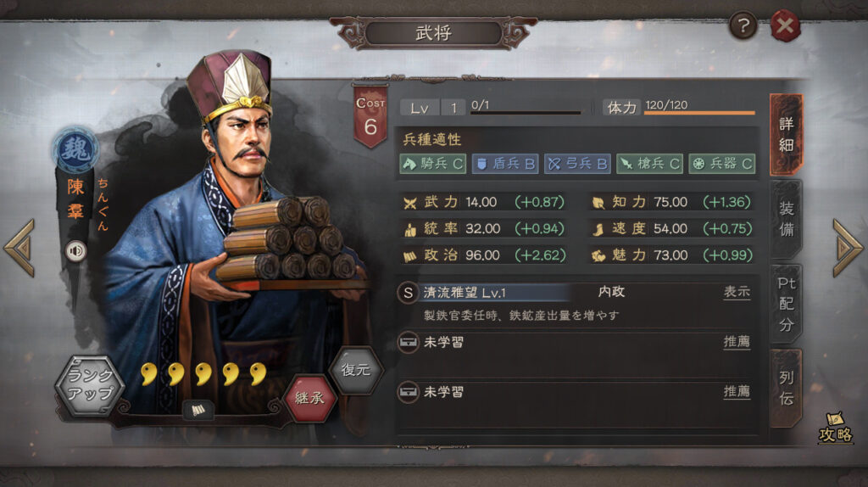Screen dimensions: 868x487
Task: Open the 攻略 strategy guide icon
Action: [x=835, y=427]
